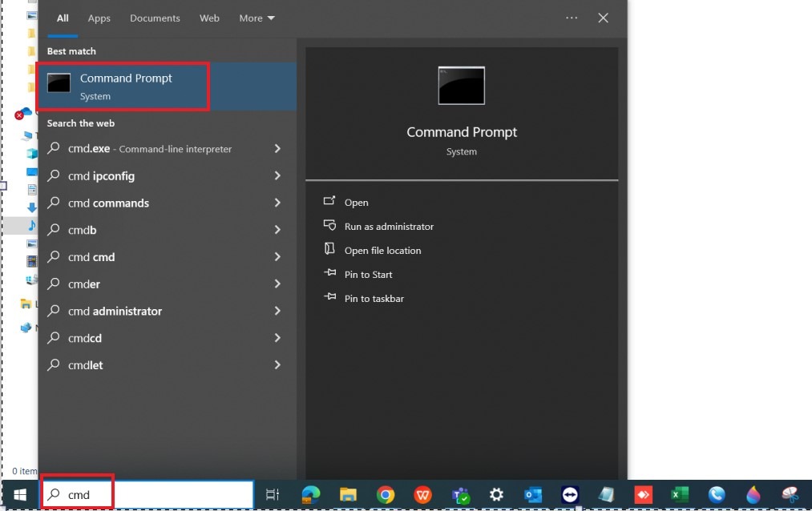This screenshot has width=812, height=511.
Task: Expand the "cmd.exe" web suggestion arrow
Action: 277,149
